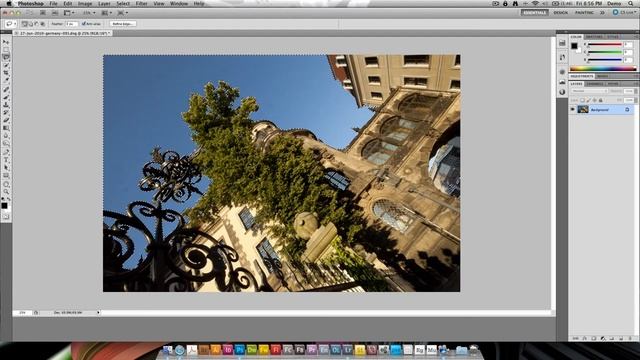Choose Subtract from Selection mode
The height and width of the screenshot is (360, 640).
36,24
